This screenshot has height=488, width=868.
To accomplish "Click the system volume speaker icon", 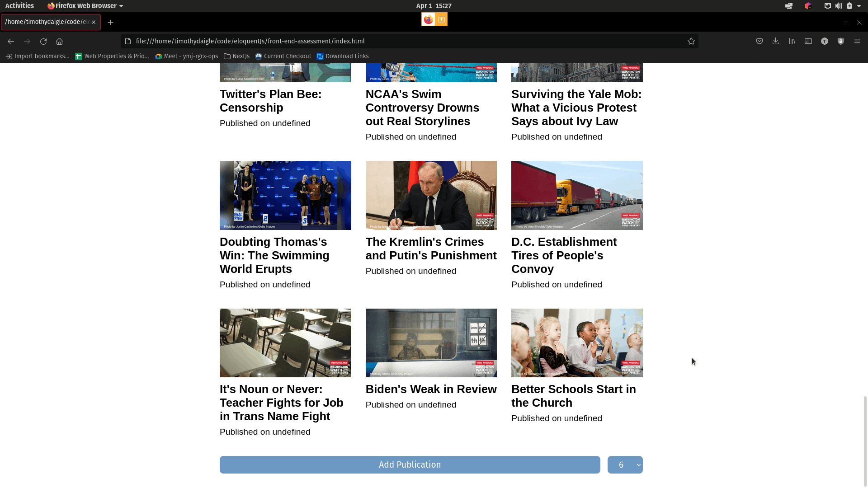I will (838, 6).
